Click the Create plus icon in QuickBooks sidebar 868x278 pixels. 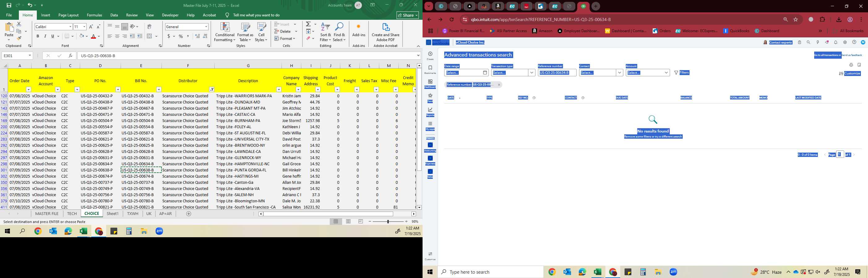click(430, 54)
